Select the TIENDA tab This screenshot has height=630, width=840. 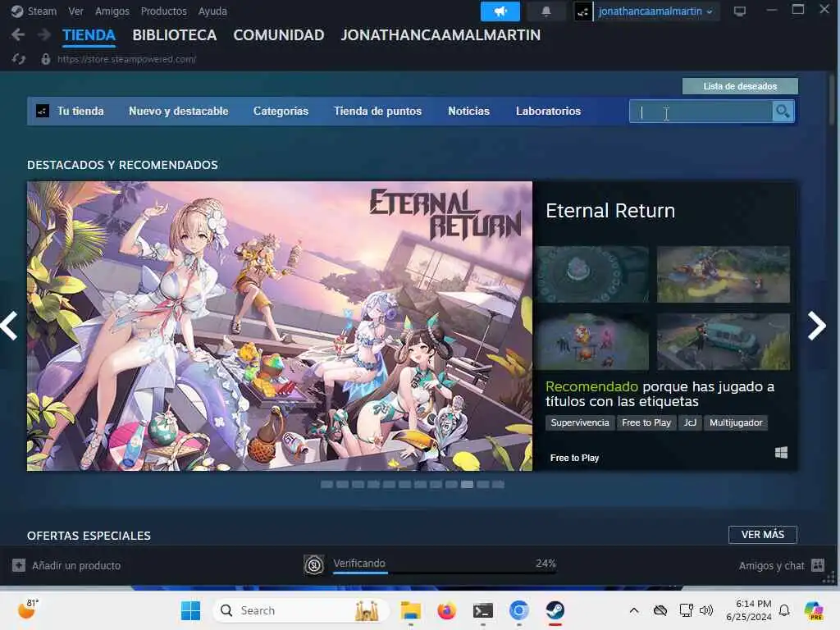[89, 35]
